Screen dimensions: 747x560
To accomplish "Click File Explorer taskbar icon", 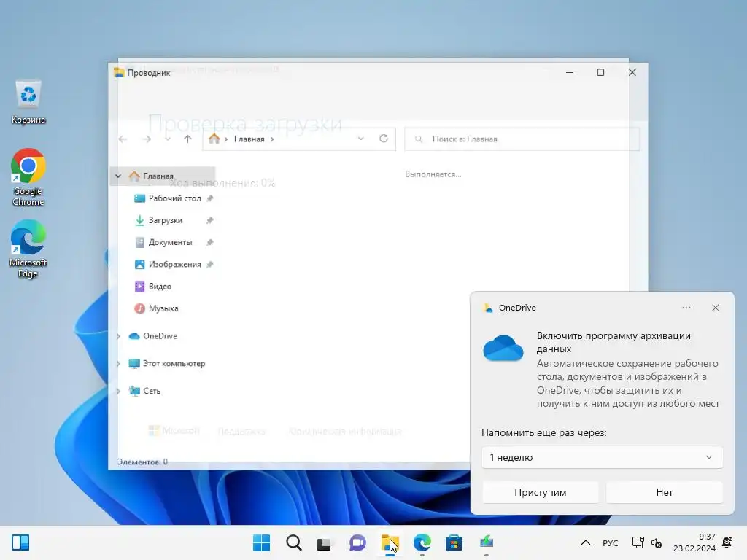I will [x=390, y=542].
